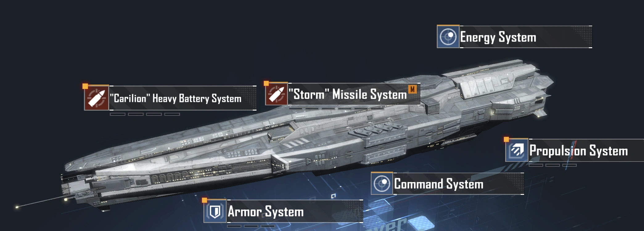Click the Command System target icon
This screenshot has width=644, height=231.
click(382, 183)
